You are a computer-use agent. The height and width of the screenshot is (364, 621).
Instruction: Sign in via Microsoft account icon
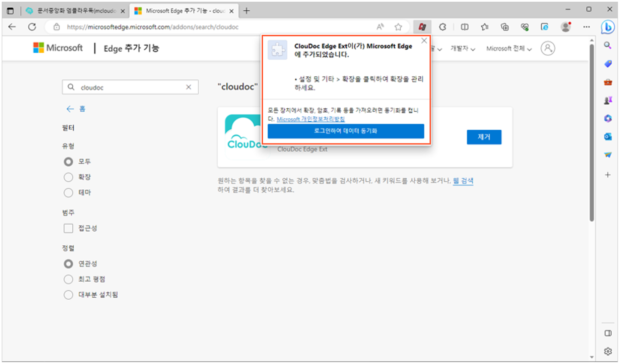[x=548, y=48]
